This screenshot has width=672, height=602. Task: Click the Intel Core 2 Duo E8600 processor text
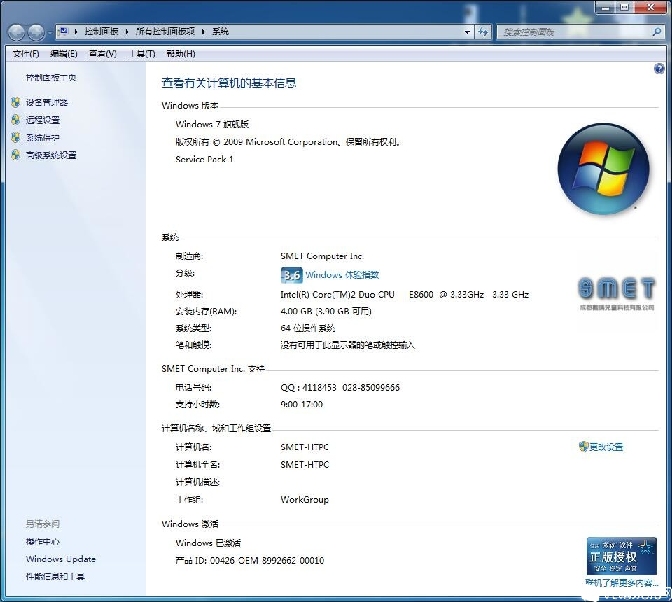pos(405,294)
